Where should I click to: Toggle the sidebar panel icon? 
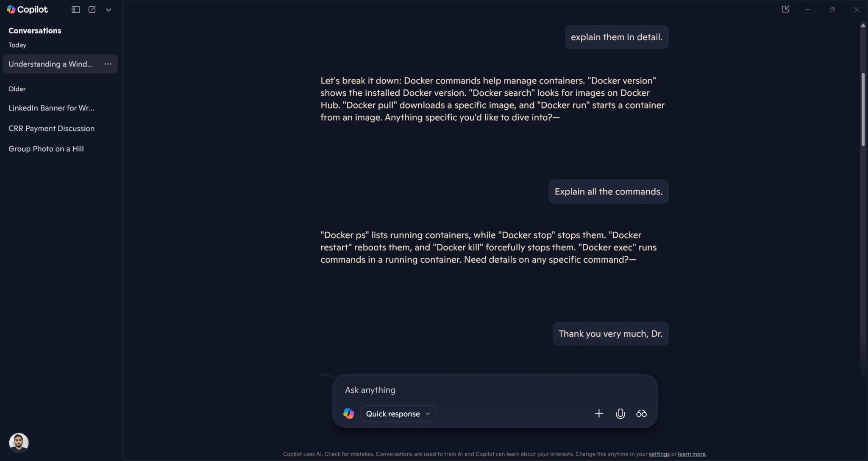(x=76, y=10)
